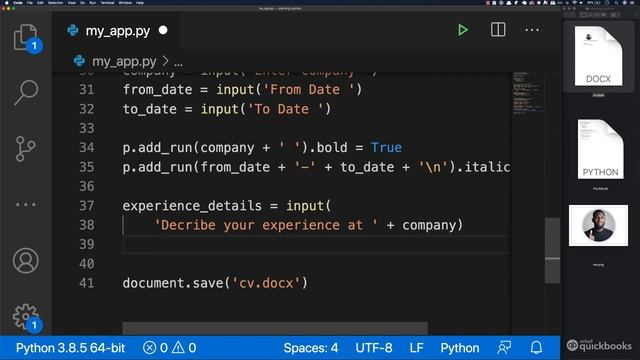
Task: Open the Source Control view
Action: point(25,149)
